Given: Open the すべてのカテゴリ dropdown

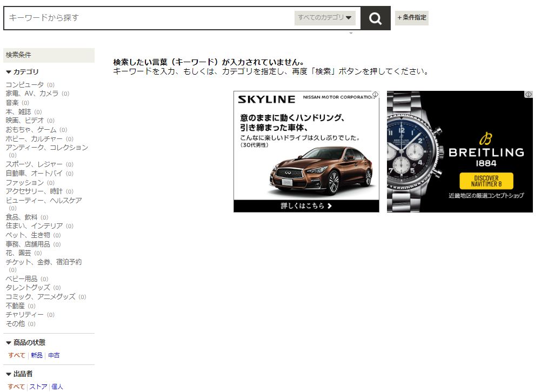Looking at the screenshot, I should click(x=325, y=18).
